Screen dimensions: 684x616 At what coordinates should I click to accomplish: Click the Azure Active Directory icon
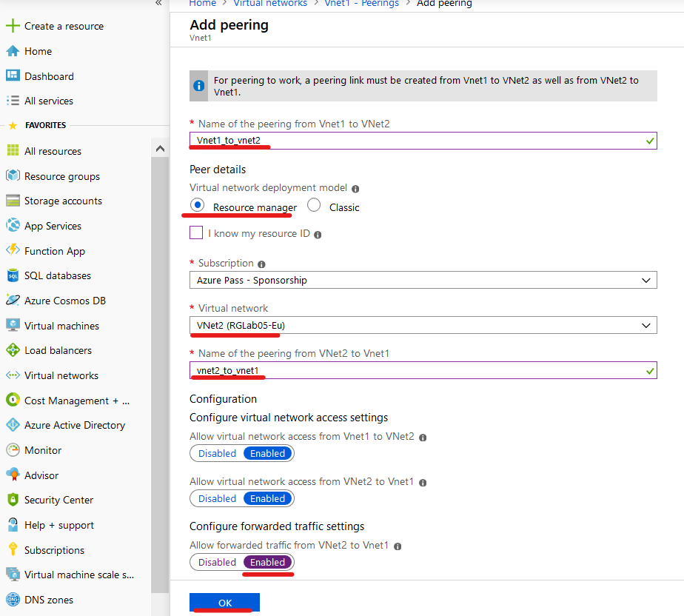tap(13, 425)
